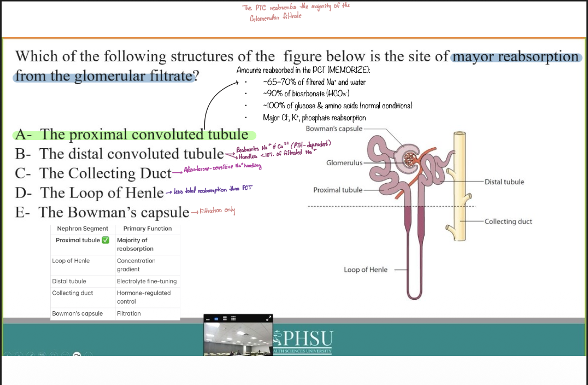Minimize the floating video panel
The height and width of the screenshot is (385, 588).
(208, 319)
